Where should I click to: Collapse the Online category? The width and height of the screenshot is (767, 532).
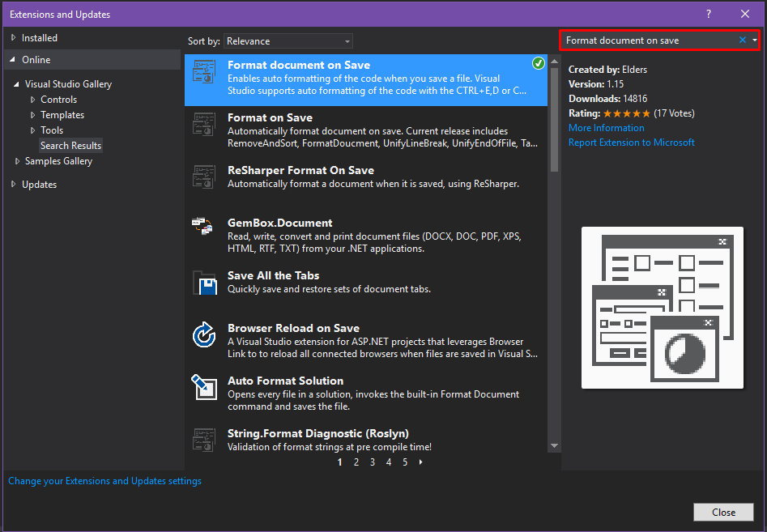pyautogui.click(x=13, y=60)
